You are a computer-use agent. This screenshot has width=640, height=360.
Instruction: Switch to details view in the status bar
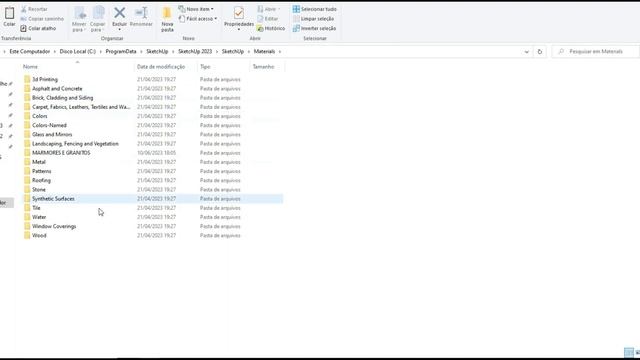[629, 352]
